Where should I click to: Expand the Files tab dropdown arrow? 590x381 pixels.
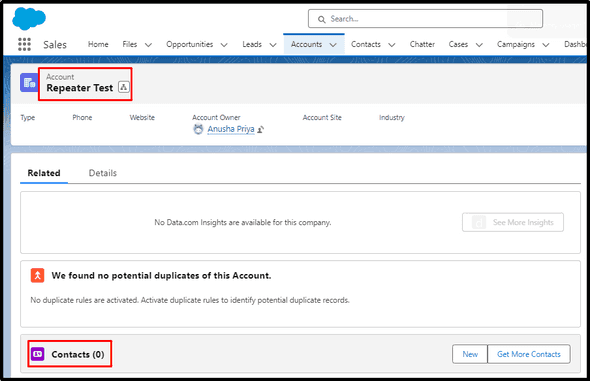(148, 45)
